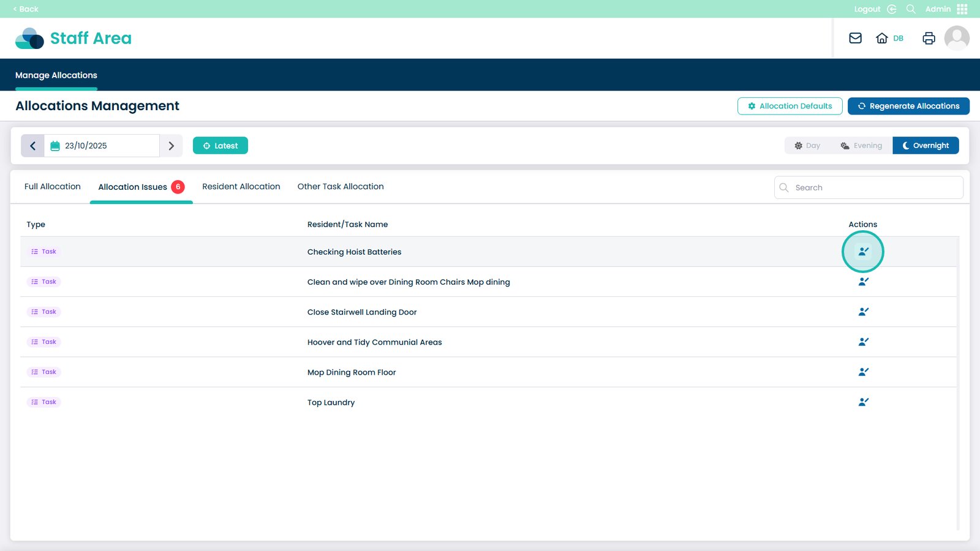Open the user profile avatar
The image size is (980, 551).
tap(956, 38)
